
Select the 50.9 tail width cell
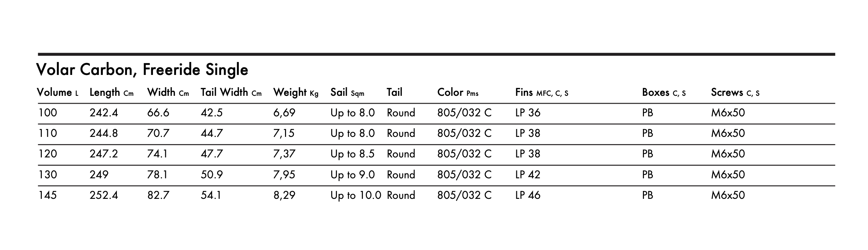212,175
